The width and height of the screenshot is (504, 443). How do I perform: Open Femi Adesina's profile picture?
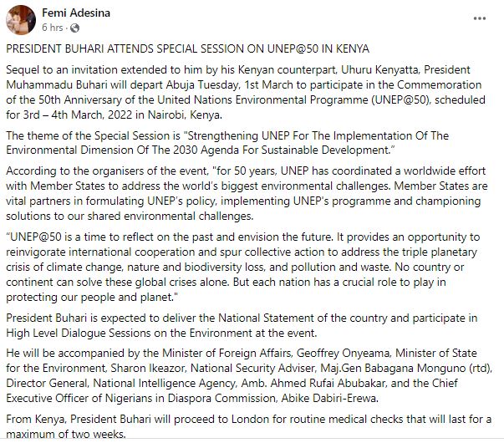point(19,18)
